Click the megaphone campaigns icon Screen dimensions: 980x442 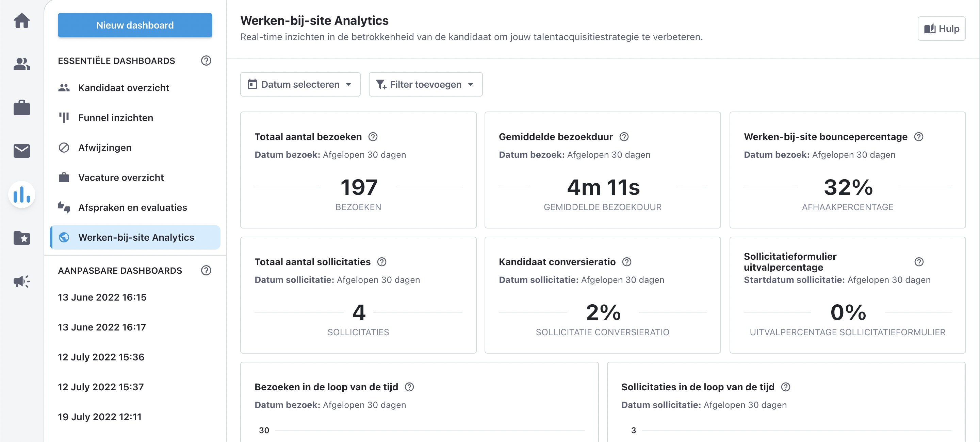click(x=21, y=281)
